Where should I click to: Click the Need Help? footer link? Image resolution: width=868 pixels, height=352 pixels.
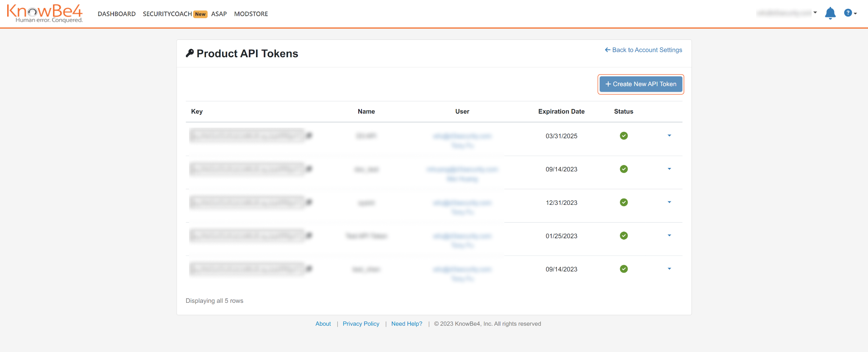point(406,324)
